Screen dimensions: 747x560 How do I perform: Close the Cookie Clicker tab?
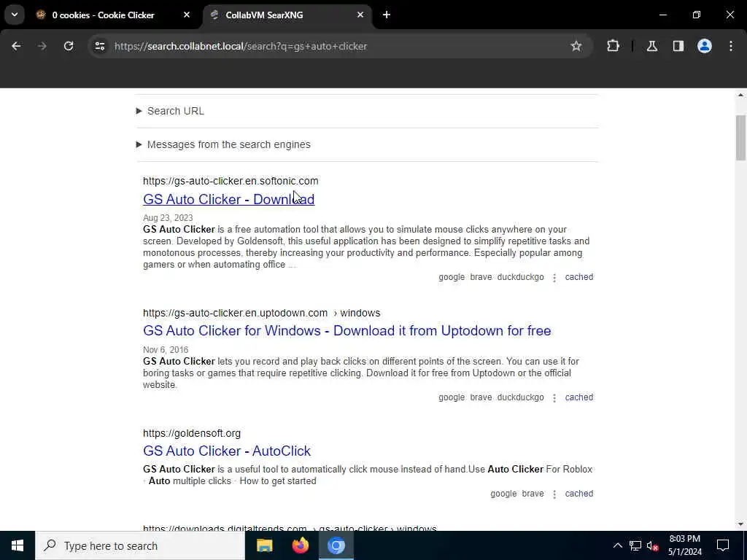click(x=187, y=15)
